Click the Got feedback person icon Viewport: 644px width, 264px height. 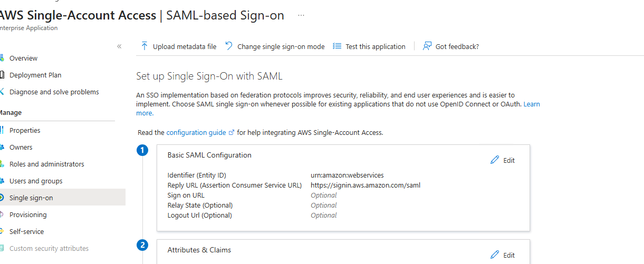[x=427, y=46]
